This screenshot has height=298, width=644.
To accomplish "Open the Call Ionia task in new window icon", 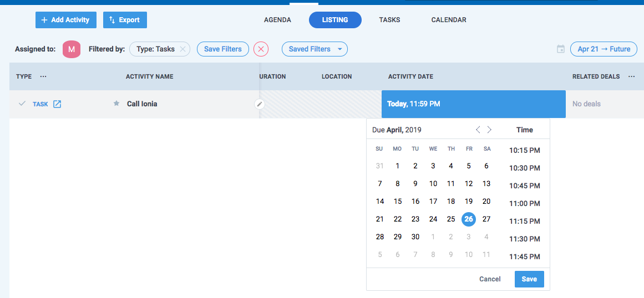I will tap(57, 104).
